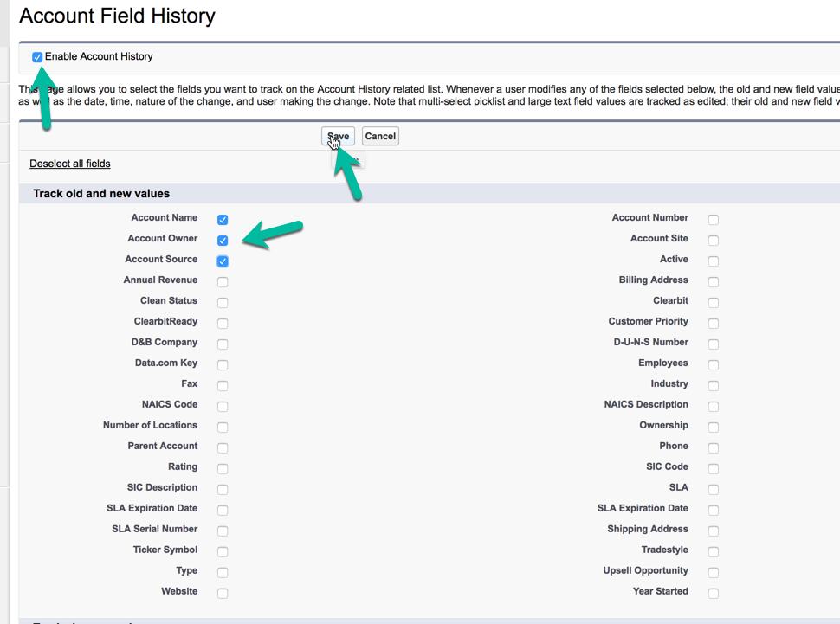
Task: Uncheck the Enable Account History checkbox
Action: point(37,57)
